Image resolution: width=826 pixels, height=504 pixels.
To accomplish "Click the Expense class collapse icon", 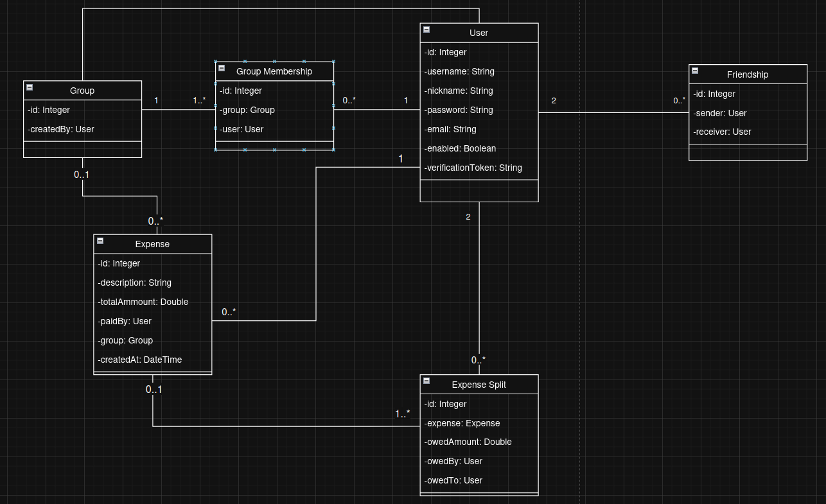I will point(100,241).
